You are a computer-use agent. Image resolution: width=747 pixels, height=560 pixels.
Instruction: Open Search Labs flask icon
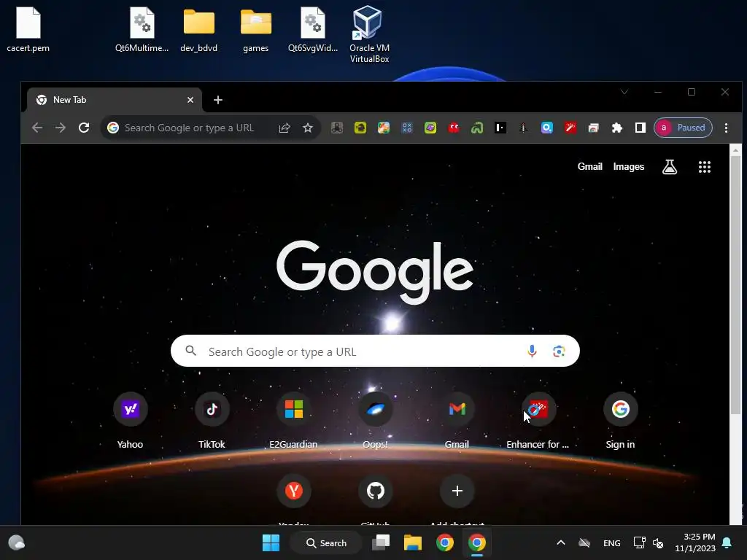670,167
